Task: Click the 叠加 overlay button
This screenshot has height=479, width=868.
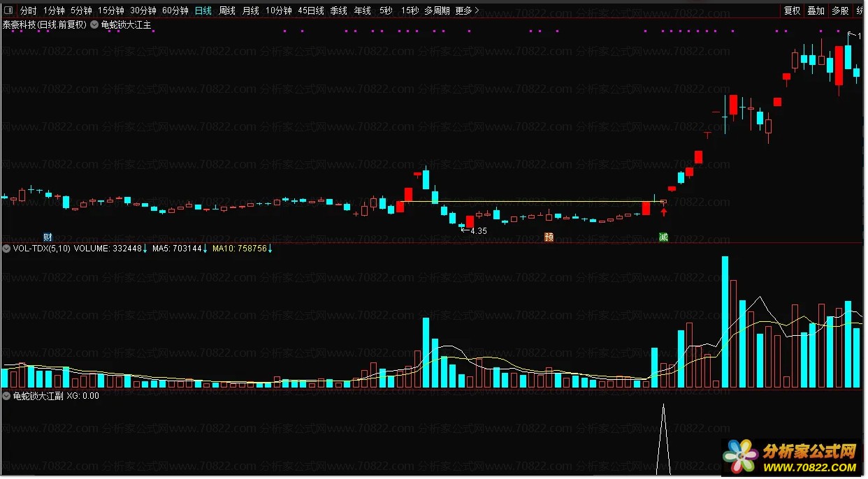Action: click(816, 10)
